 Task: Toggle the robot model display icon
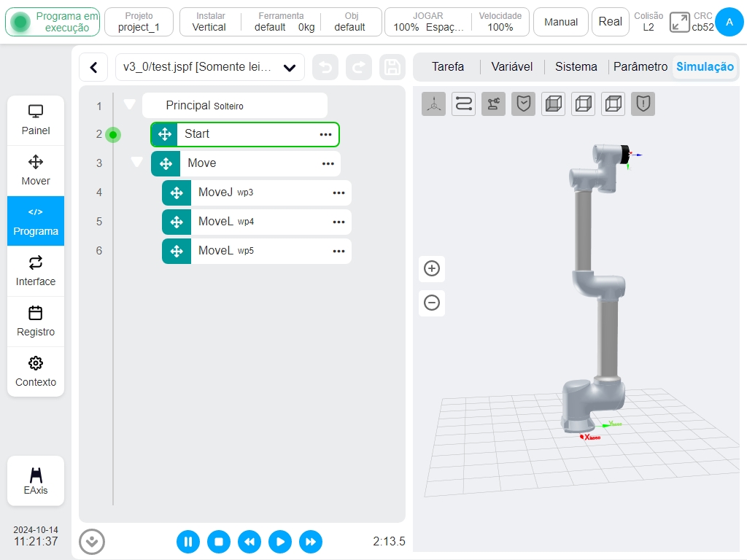(494, 104)
